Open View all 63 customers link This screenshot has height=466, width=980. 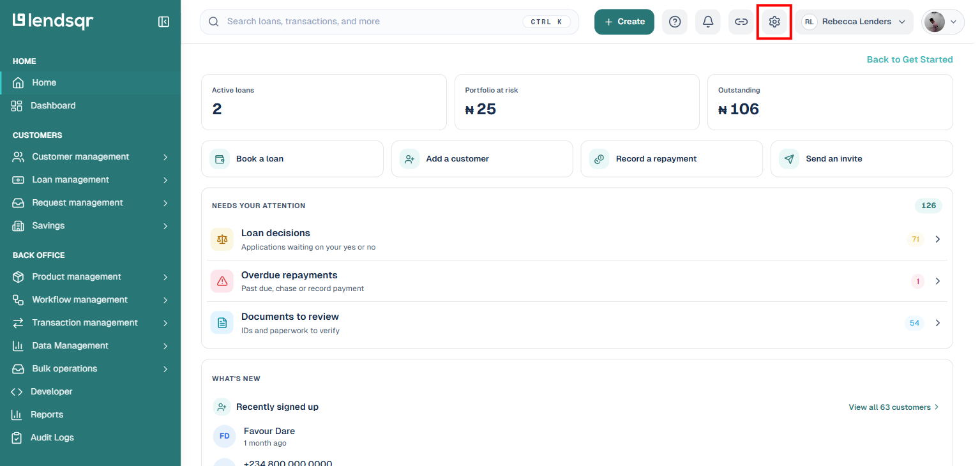pyautogui.click(x=894, y=407)
